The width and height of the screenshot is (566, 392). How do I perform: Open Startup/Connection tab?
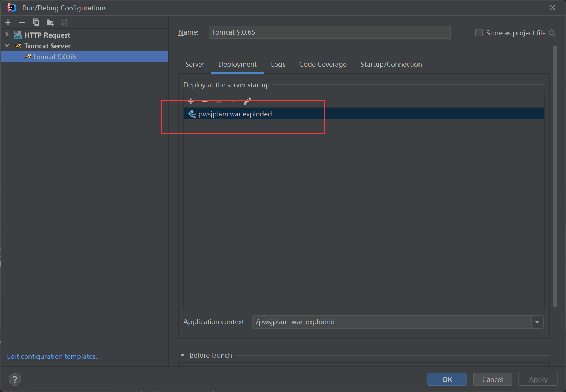pos(391,65)
